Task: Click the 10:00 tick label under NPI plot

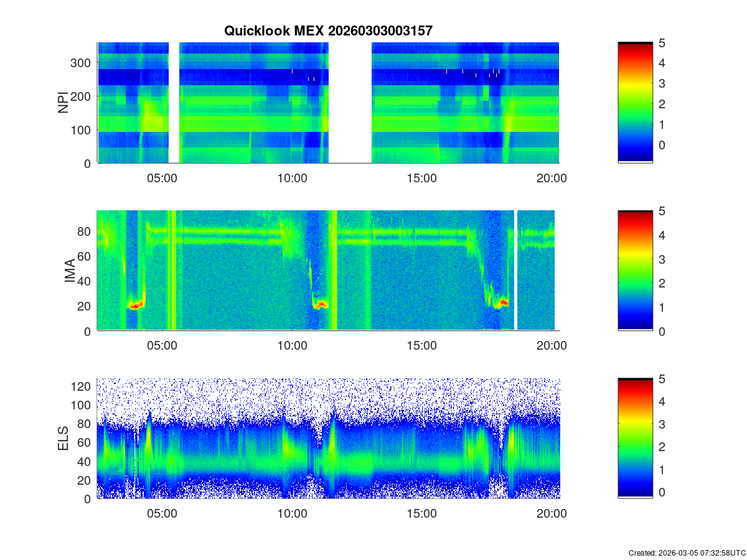Action: (x=292, y=179)
